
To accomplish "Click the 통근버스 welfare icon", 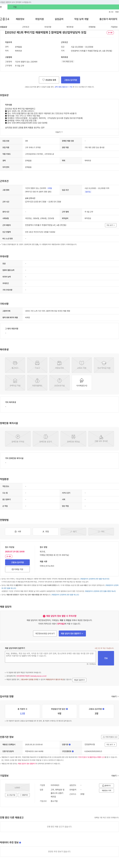I will [x=15, y=365].
